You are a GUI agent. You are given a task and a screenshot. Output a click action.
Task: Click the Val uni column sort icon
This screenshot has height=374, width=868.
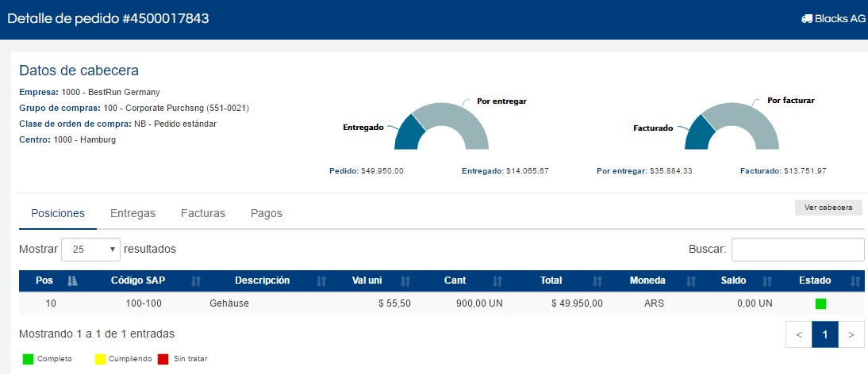405,280
